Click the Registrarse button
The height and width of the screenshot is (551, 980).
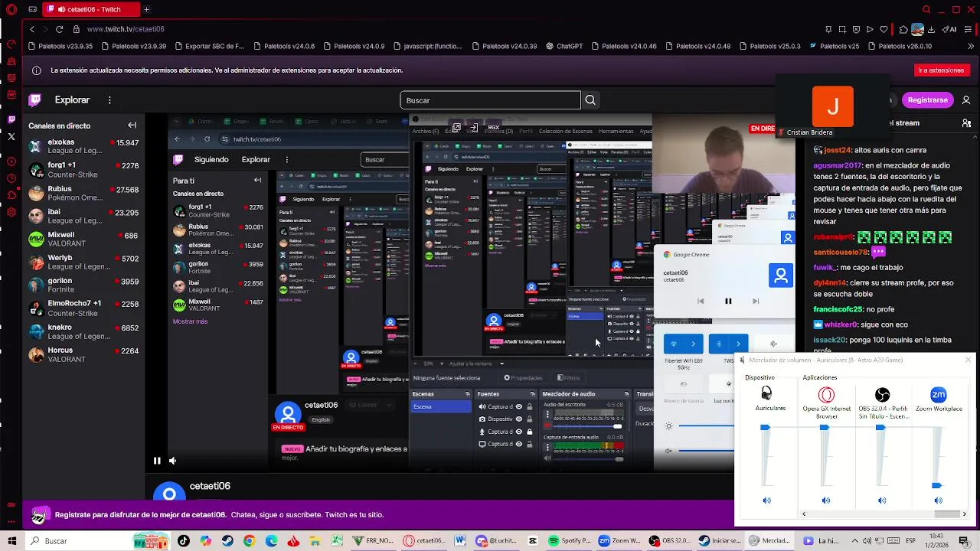[x=927, y=100]
